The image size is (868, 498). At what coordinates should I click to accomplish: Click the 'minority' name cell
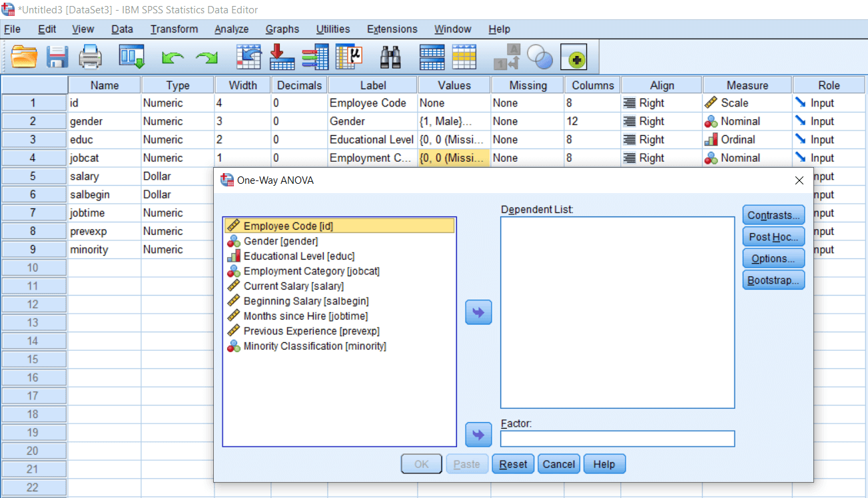click(104, 250)
